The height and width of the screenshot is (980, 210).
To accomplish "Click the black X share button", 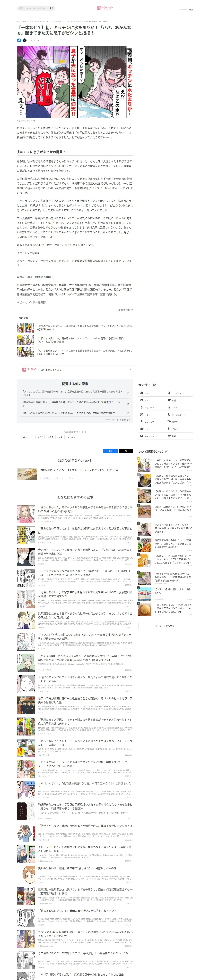I will tap(126, 451).
